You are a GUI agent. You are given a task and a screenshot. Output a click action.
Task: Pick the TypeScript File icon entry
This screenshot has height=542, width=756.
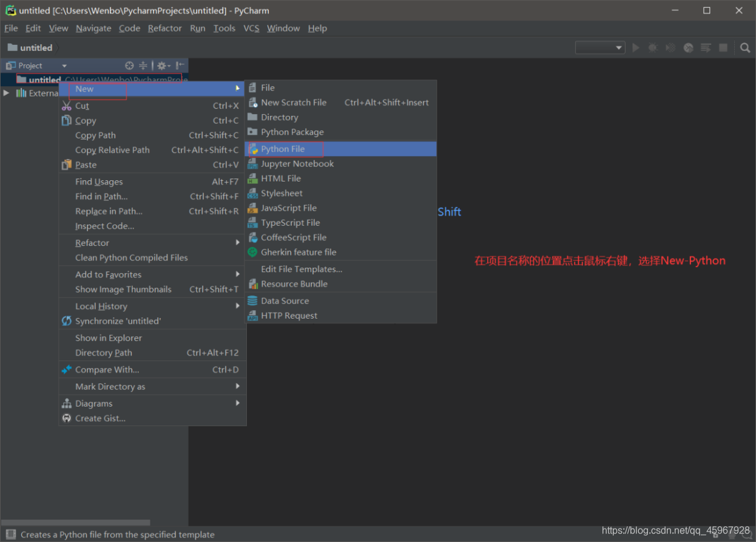[340, 223]
